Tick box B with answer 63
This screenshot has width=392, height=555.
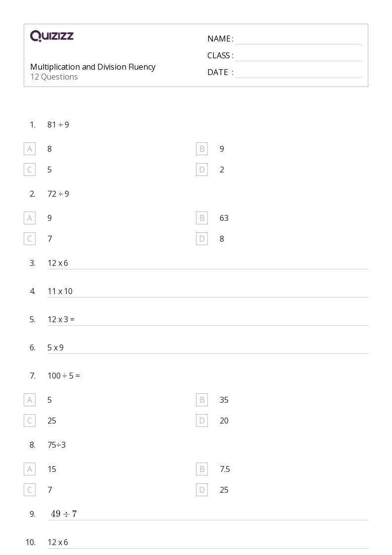pyautogui.click(x=202, y=218)
